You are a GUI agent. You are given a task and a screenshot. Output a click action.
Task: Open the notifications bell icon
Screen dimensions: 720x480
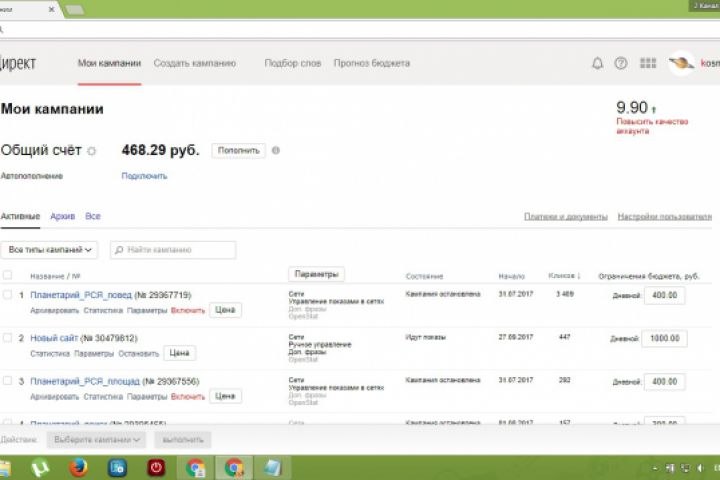pyautogui.click(x=597, y=63)
